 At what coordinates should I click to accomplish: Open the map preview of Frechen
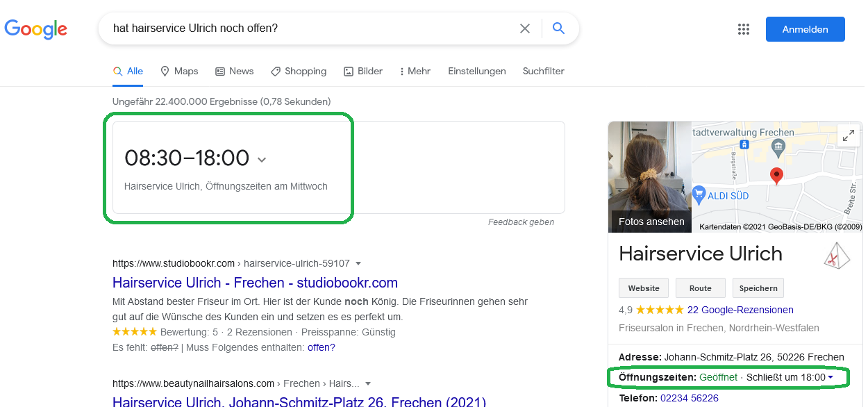click(x=778, y=177)
